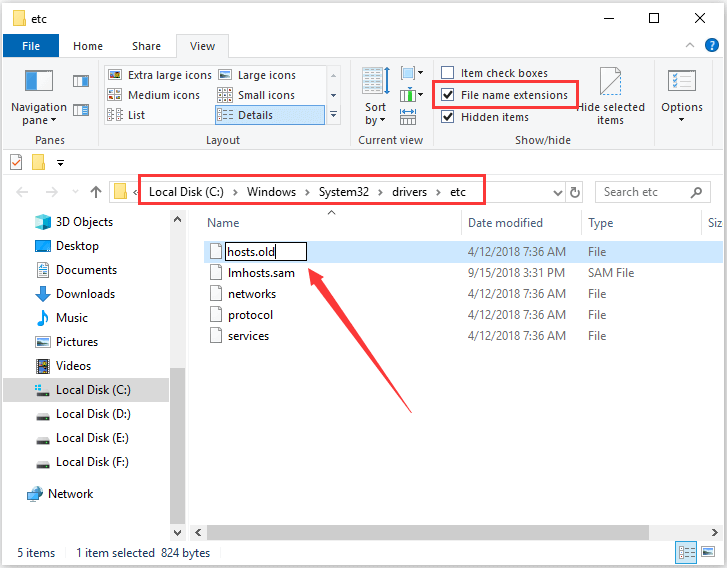Open Music in the navigation pane
Viewport: 727px width, 568px height.
point(62,318)
